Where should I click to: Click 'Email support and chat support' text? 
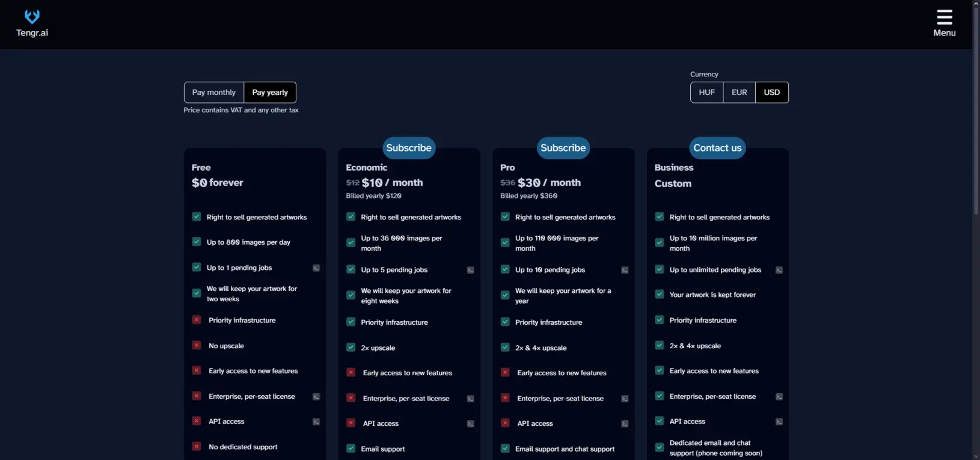565,449
